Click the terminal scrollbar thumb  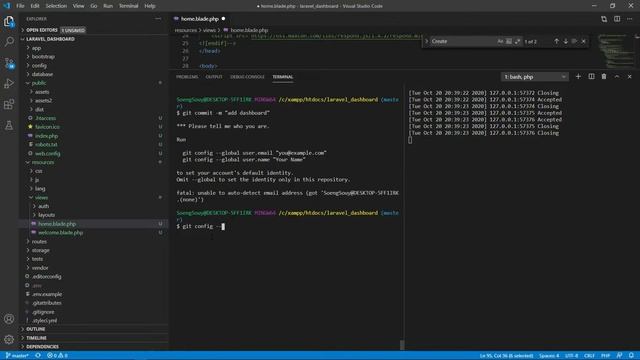pyautogui.click(x=402, y=345)
